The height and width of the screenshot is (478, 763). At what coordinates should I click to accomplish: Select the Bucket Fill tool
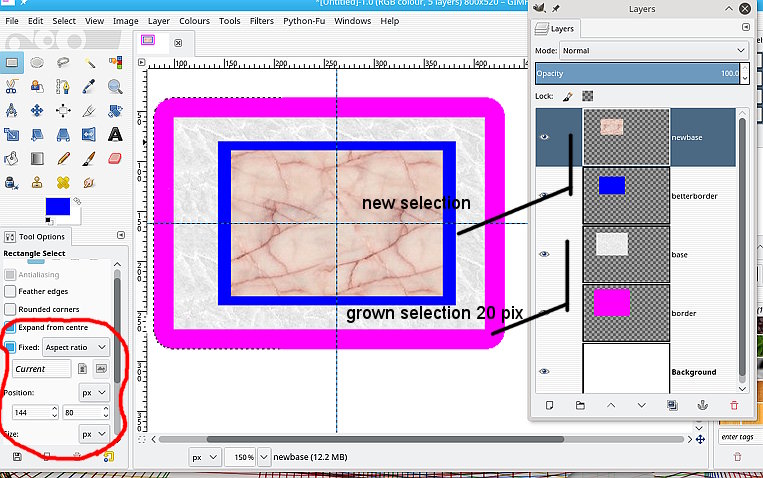coord(12,159)
